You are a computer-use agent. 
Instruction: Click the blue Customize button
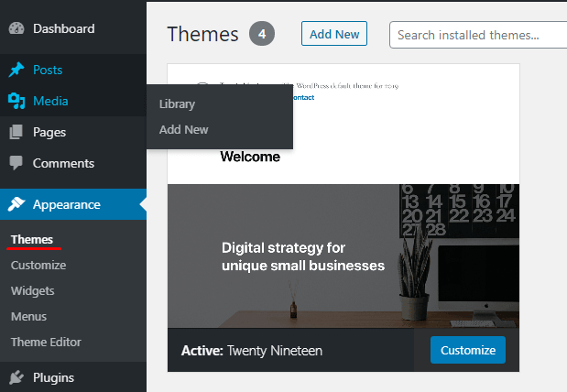coord(468,350)
